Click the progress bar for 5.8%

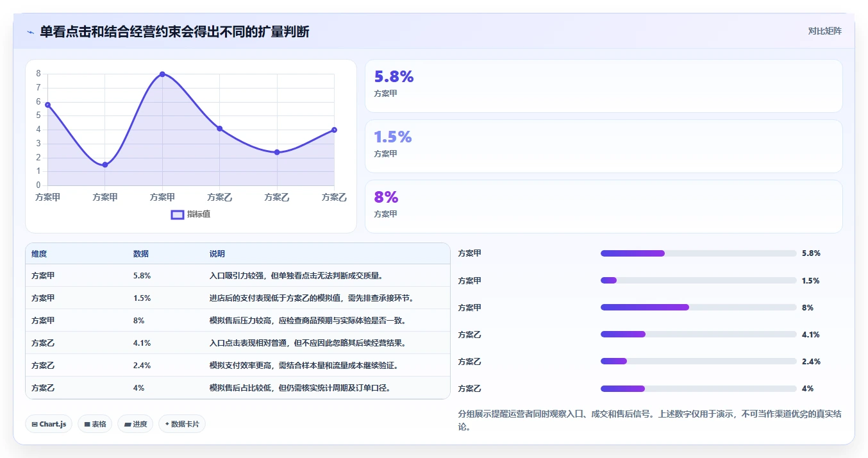(698, 253)
